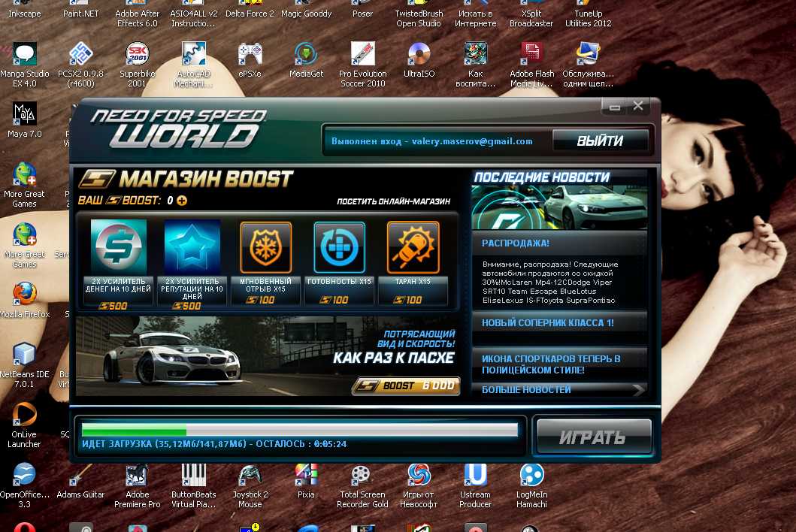
Task: Open ButtonBeats Virtual Piano icon
Action: [193, 486]
